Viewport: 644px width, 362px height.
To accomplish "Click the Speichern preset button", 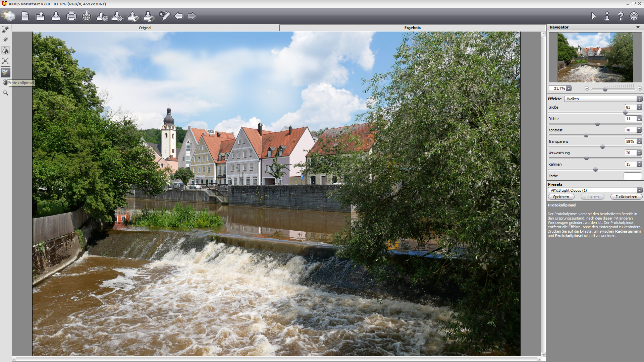I will click(x=561, y=197).
